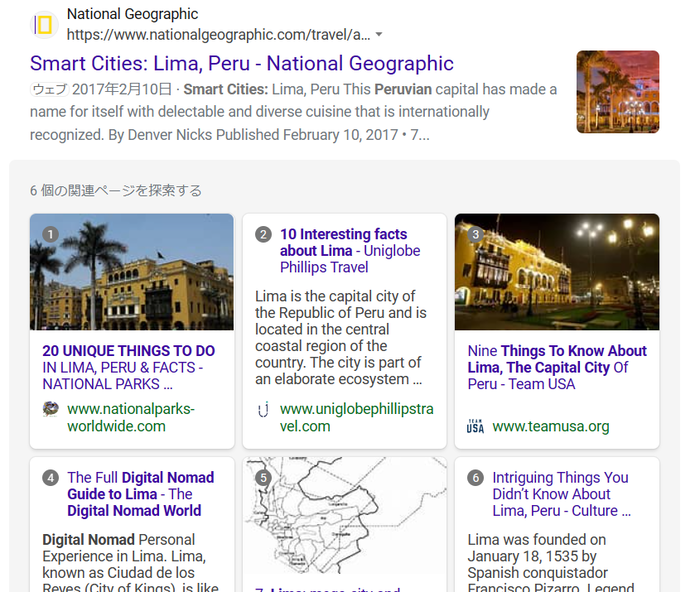This screenshot has height=592, width=700.
Task: Click the Uniglobe card description about Lima capital
Action: click(341, 338)
